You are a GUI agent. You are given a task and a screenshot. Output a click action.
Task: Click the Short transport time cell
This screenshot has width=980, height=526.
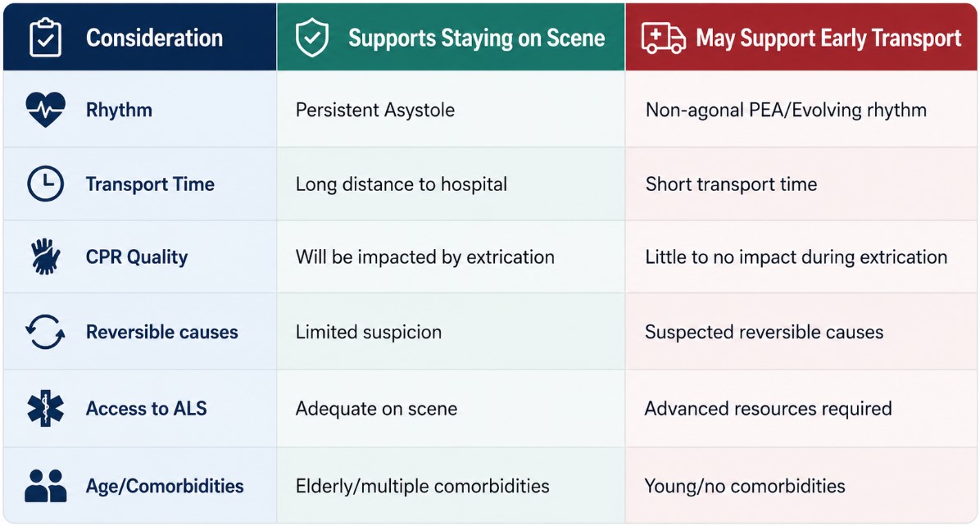(x=801, y=184)
